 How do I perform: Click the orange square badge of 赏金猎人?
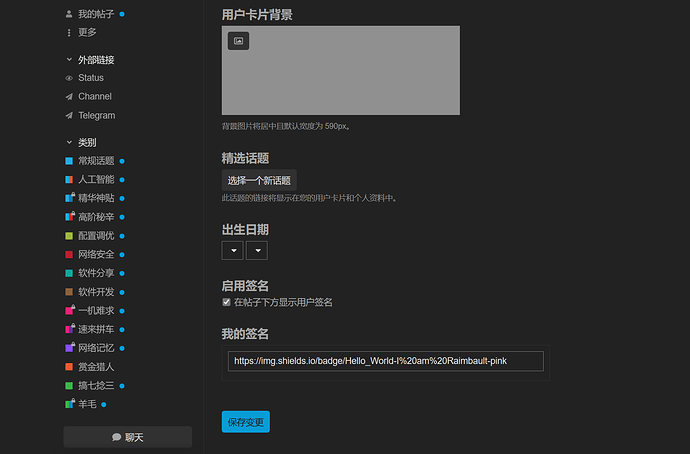69,366
